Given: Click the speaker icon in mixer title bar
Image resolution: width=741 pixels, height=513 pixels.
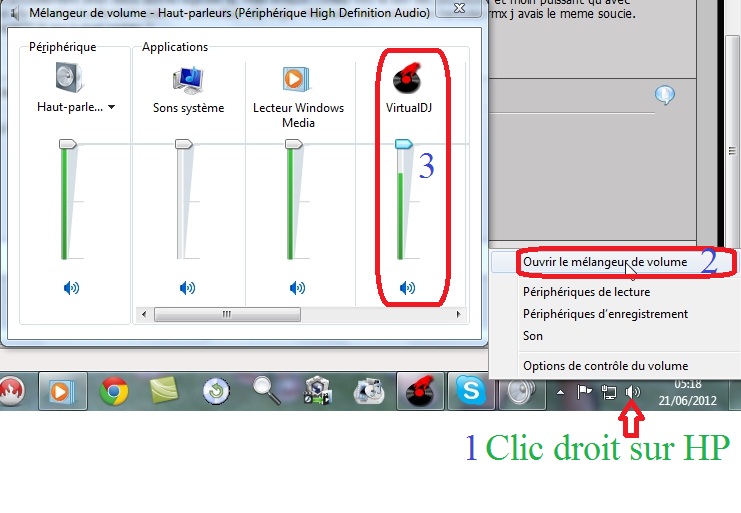Looking at the screenshot, I should point(15,13).
